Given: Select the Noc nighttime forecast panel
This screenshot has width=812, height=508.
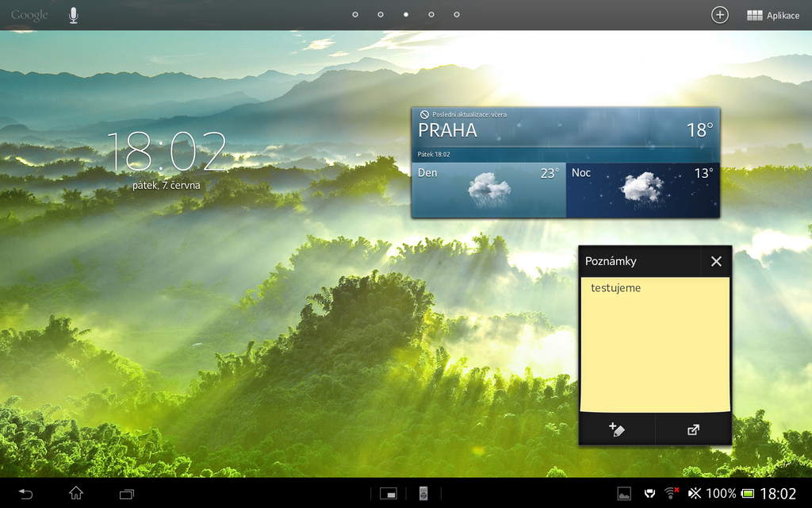Looking at the screenshot, I should point(643,189).
